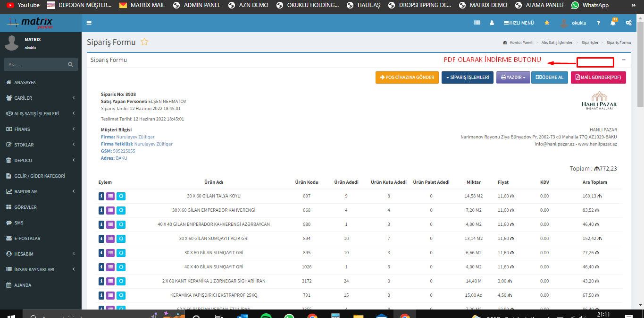
Task: Click the notification bell icon
Action: (613, 23)
